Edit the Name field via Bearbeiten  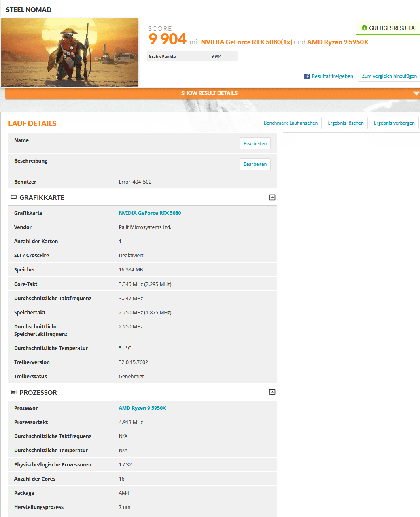pos(255,144)
